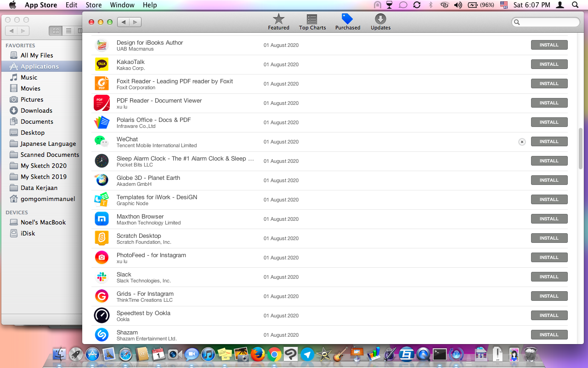
Task: Open the Edit menu
Action: (71, 5)
